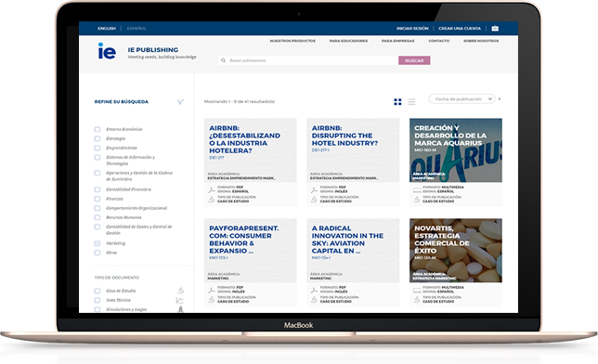598x364 pixels.
Task: Click the Tipo de Documento heading
Action: (117, 278)
